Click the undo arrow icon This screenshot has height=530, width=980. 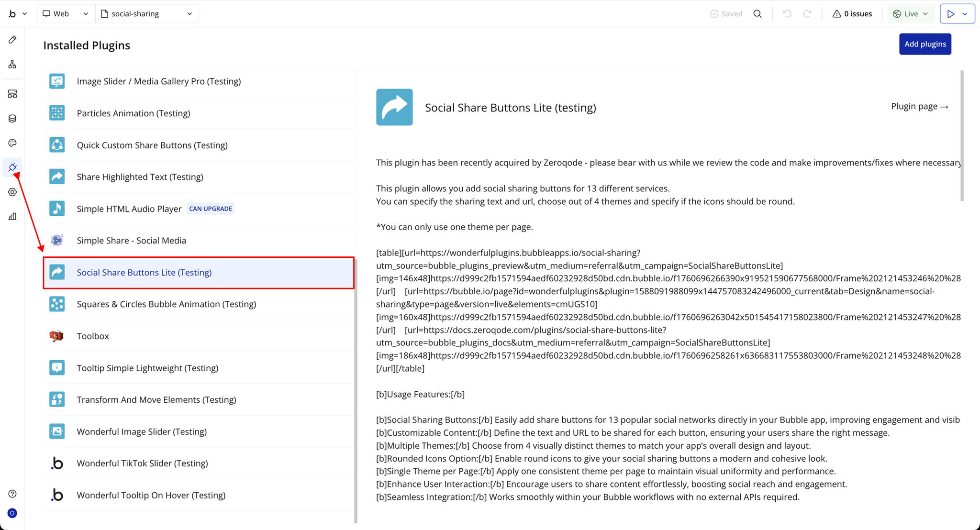click(787, 14)
